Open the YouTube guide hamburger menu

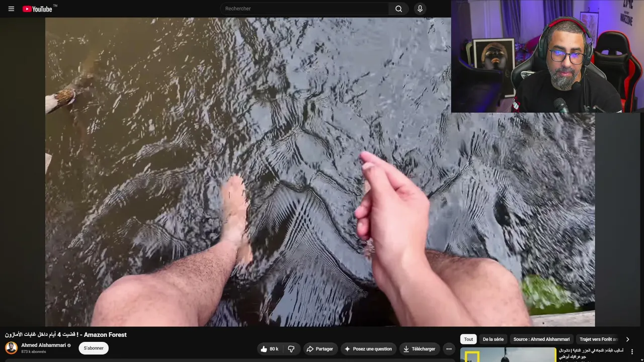pos(11,9)
